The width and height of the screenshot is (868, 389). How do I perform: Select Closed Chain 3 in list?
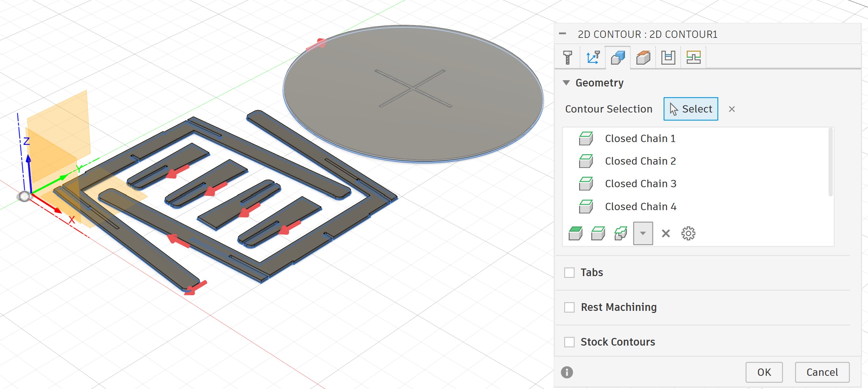point(640,184)
